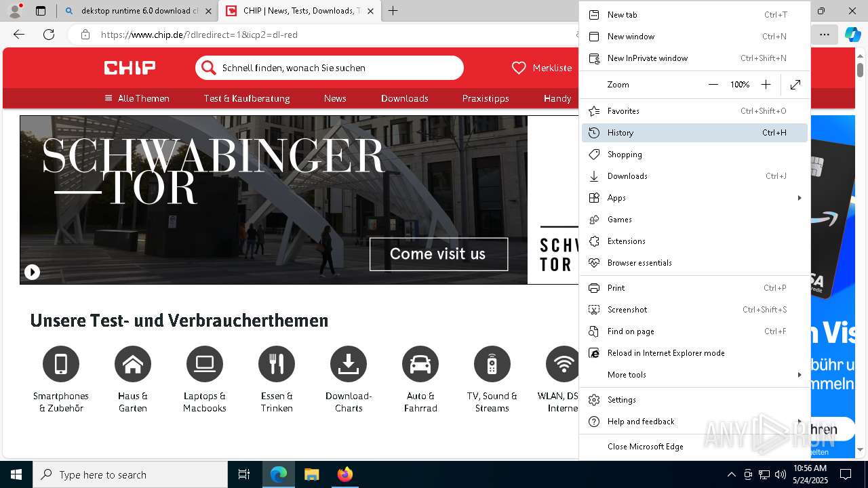Open Browser essentials
Image resolution: width=868 pixels, height=488 pixels.
[694, 263]
